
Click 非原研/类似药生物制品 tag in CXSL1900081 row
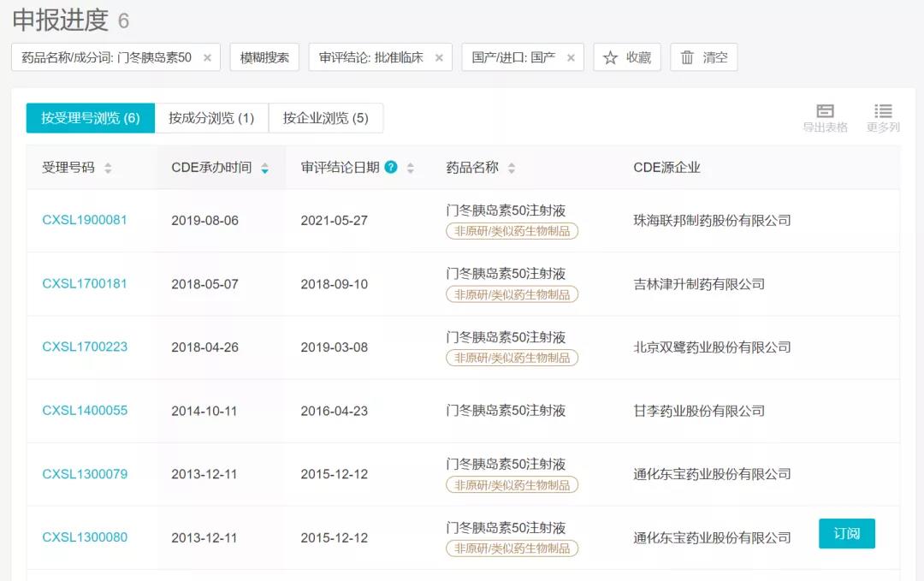(512, 231)
